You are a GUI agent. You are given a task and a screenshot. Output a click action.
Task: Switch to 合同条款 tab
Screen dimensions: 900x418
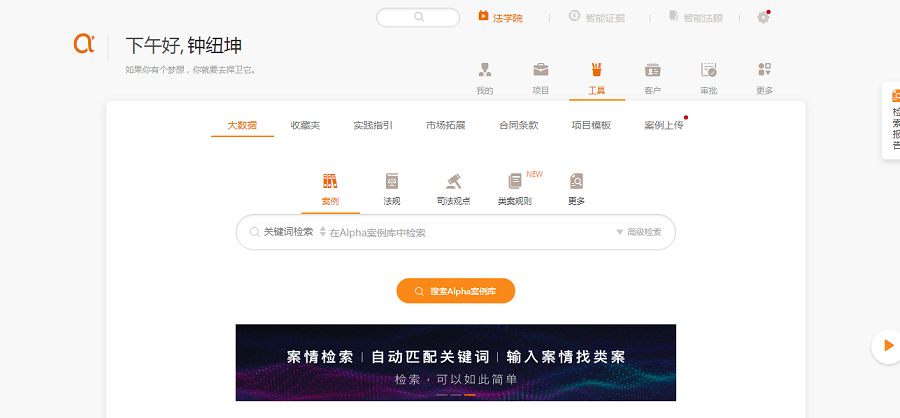(x=518, y=125)
